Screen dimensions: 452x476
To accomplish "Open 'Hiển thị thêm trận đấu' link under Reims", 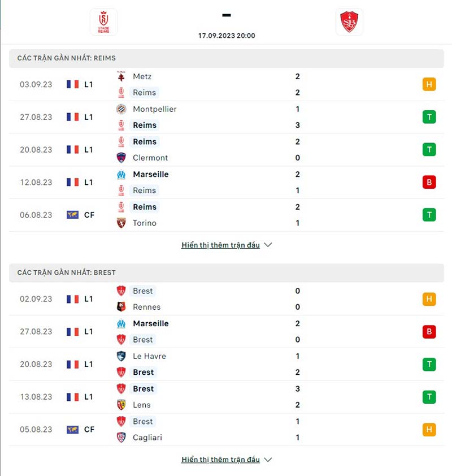I will point(220,245).
